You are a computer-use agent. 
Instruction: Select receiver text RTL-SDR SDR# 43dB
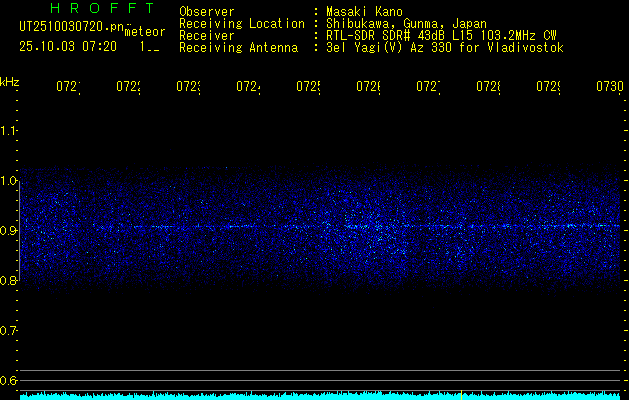point(387,36)
